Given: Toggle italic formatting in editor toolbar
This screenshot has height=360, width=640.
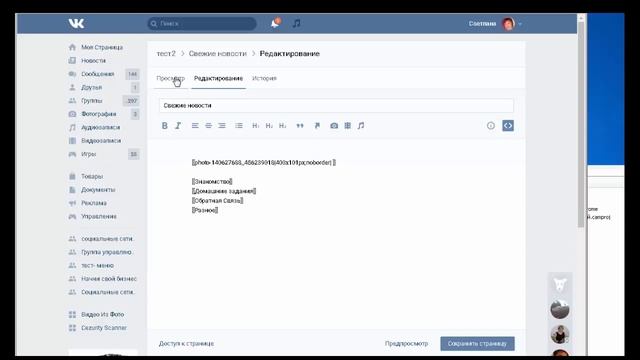Looking at the screenshot, I should click(x=178, y=126).
